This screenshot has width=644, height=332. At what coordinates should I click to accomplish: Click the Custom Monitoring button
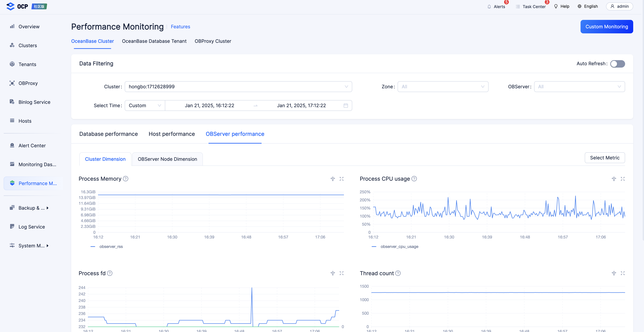[x=607, y=26]
